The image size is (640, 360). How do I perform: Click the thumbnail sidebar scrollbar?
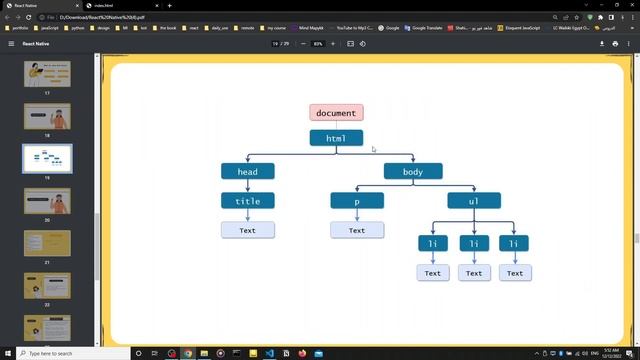tap(97, 247)
